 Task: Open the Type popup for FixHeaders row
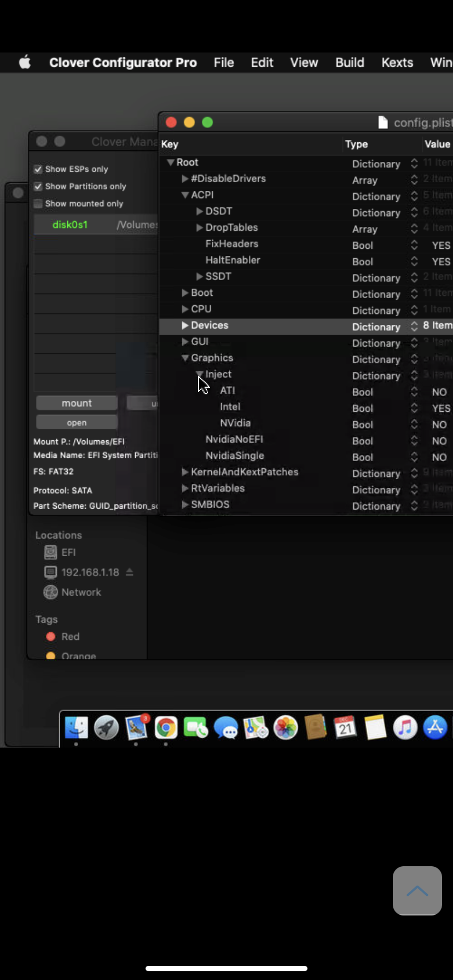click(414, 246)
